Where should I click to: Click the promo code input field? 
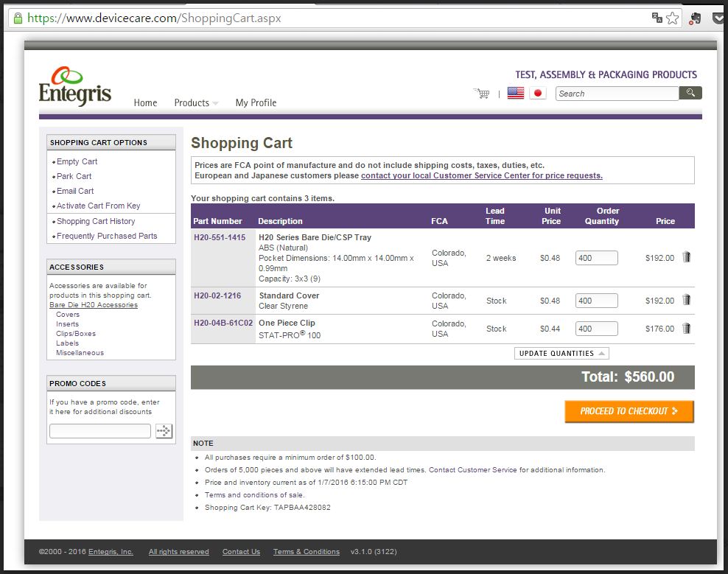click(x=99, y=431)
